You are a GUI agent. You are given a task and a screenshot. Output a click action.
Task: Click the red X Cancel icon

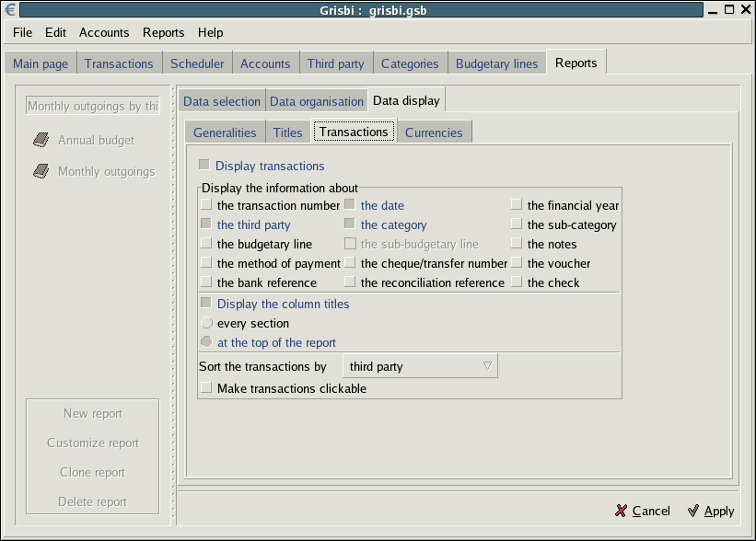[x=621, y=511]
